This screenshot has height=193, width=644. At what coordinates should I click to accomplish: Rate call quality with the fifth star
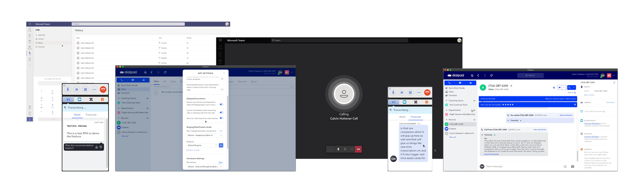click(x=513, y=104)
